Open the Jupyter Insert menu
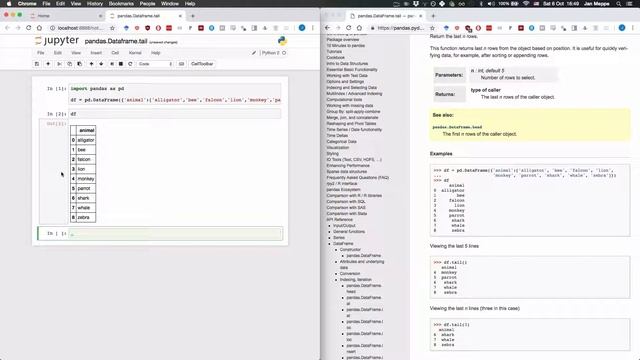Viewport: 640px width, 360px height. pyautogui.click(x=96, y=53)
